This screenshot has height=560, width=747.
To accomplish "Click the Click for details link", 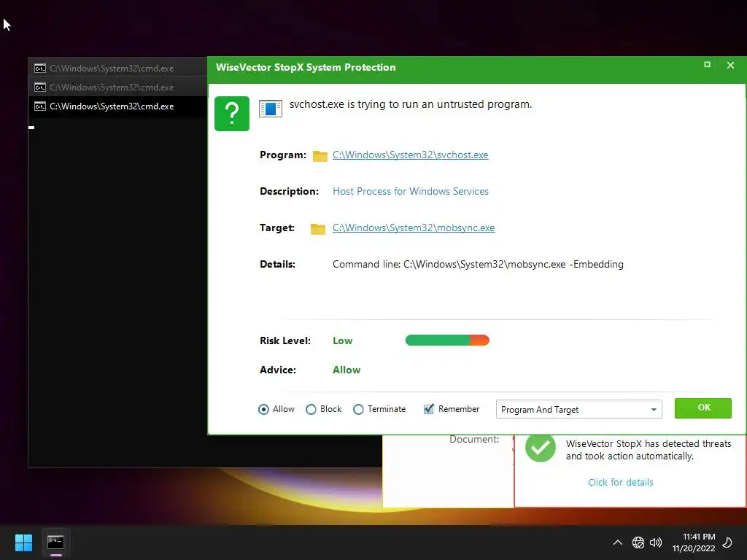I will click(x=620, y=483).
